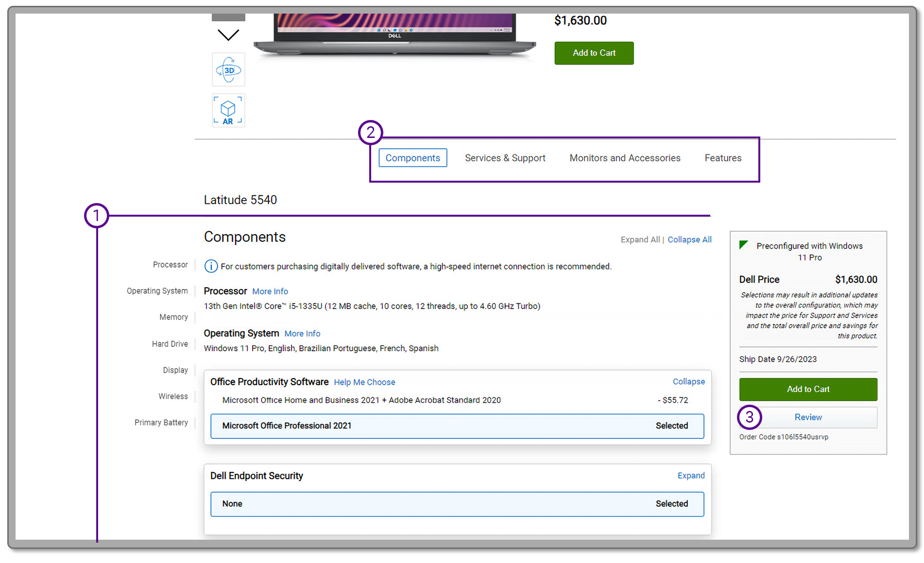Click Help Me Choose link

click(x=364, y=382)
